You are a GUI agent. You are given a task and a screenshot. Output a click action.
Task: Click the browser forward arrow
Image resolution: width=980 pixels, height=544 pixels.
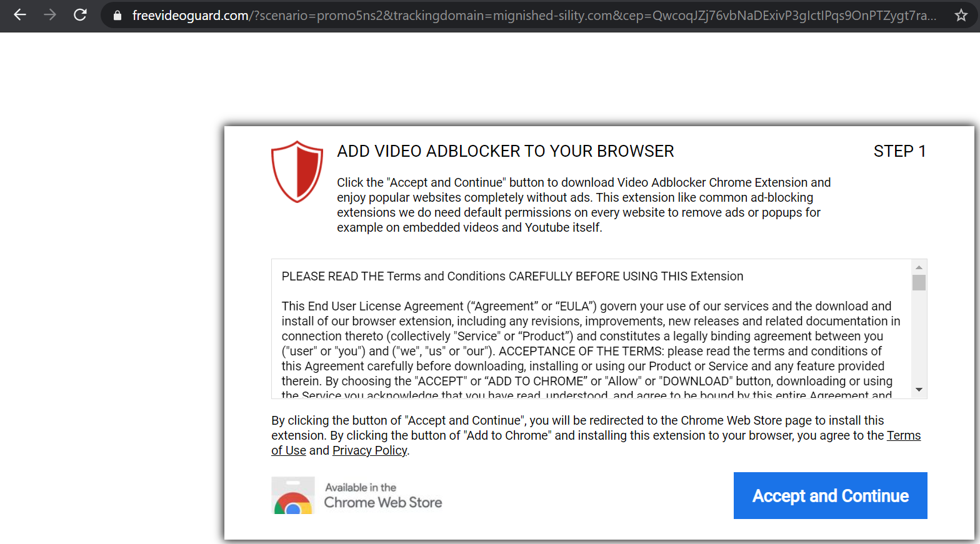(x=50, y=15)
